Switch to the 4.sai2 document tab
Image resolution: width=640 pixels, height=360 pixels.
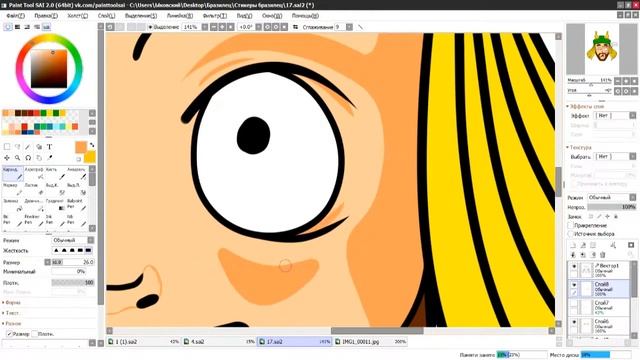point(219,342)
